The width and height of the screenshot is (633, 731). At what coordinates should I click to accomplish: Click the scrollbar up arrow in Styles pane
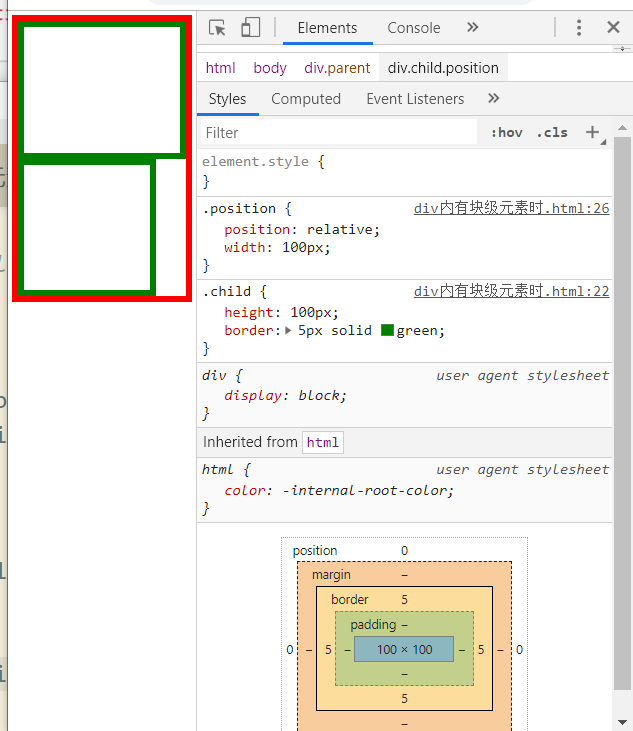pos(622,128)
